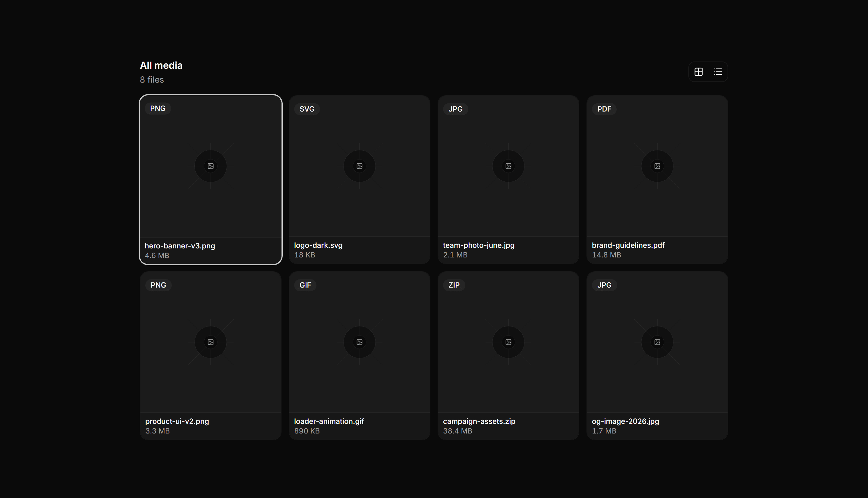
Task: Click PNG badge on hero-banner-v3.png
Action: pyautogui.click(x=158, y=109)
